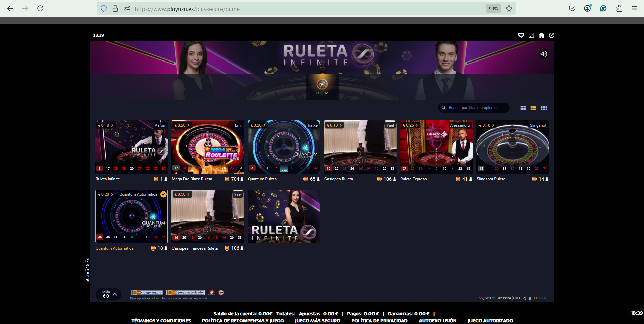Viewport: 644px width, 324px height.
Task: Expand € 0.10 limits on Casiopea Ruleta
Action: [334, 125]
